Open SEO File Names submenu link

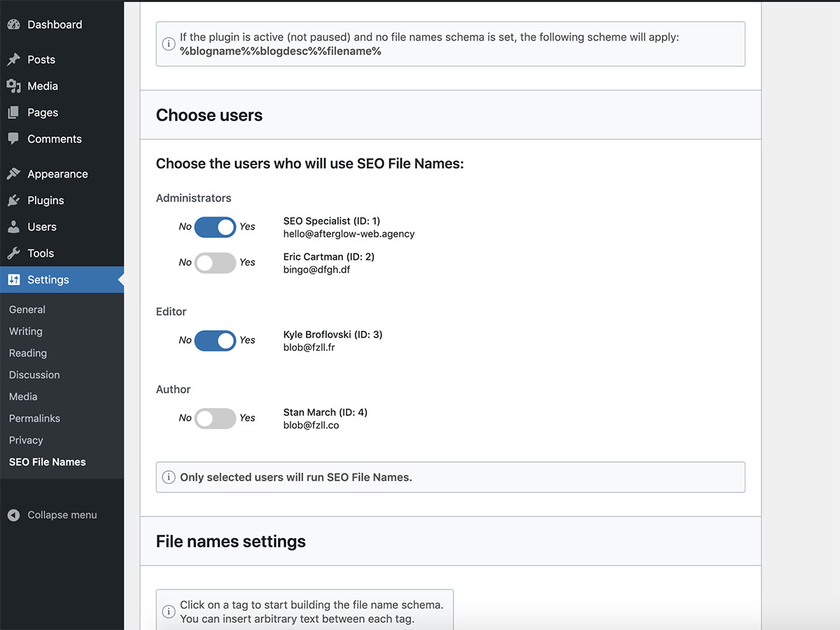(48, 462)
